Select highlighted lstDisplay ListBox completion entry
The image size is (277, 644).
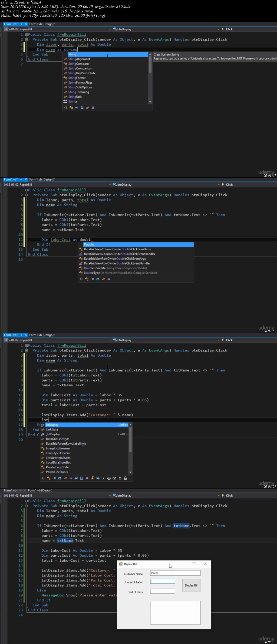click(84, 425)
